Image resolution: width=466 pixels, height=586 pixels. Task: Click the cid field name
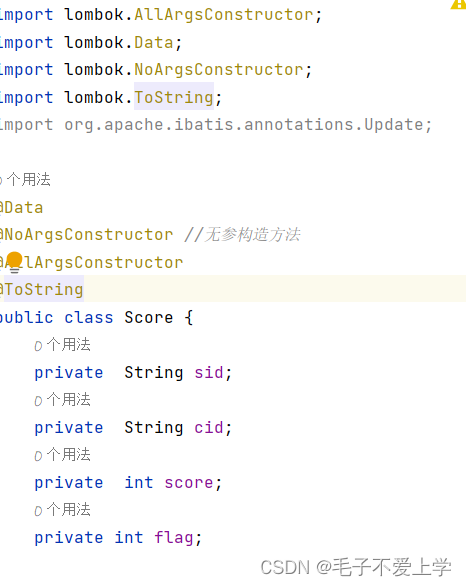point(209,428)
